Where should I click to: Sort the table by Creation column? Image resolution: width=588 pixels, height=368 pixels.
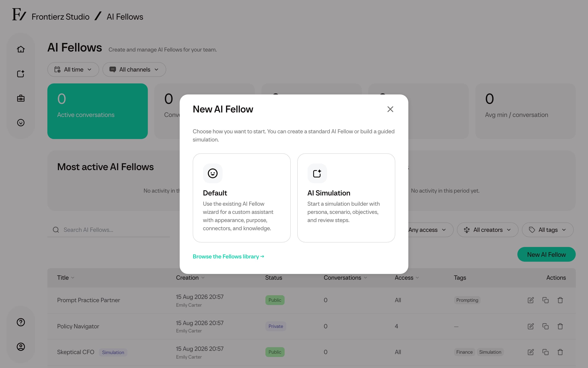(x=190, y=278)
